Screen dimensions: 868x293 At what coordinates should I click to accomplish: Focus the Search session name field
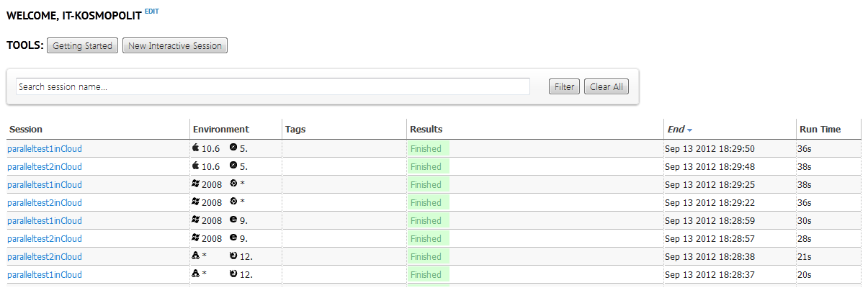point(272,87)
